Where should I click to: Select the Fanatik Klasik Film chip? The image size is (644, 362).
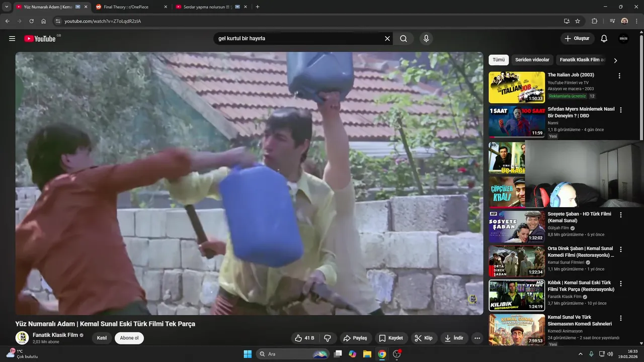point(582,60)
